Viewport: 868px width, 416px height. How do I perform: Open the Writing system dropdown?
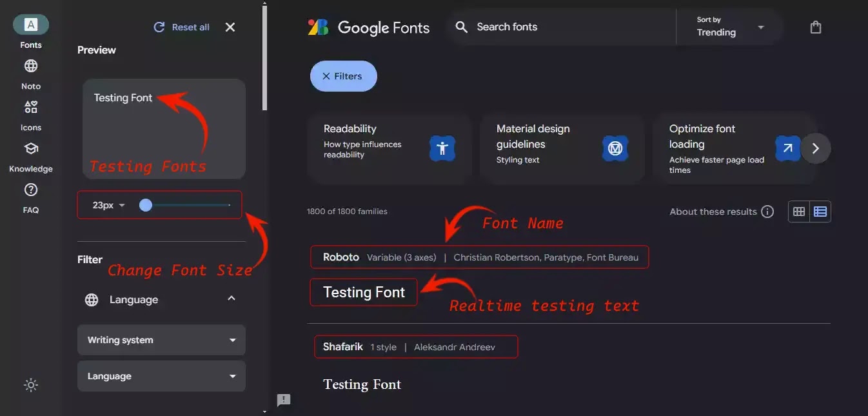point(161,340)
